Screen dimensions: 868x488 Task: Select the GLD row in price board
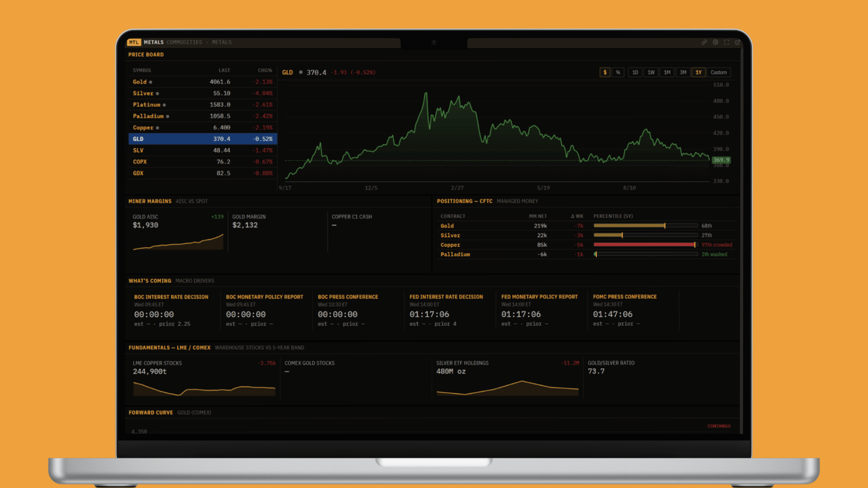(203, 139)
